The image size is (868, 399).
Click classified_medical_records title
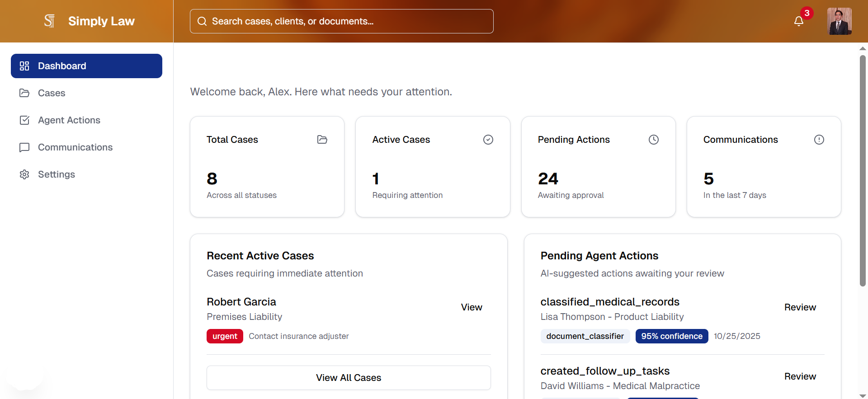pos(610,302)
